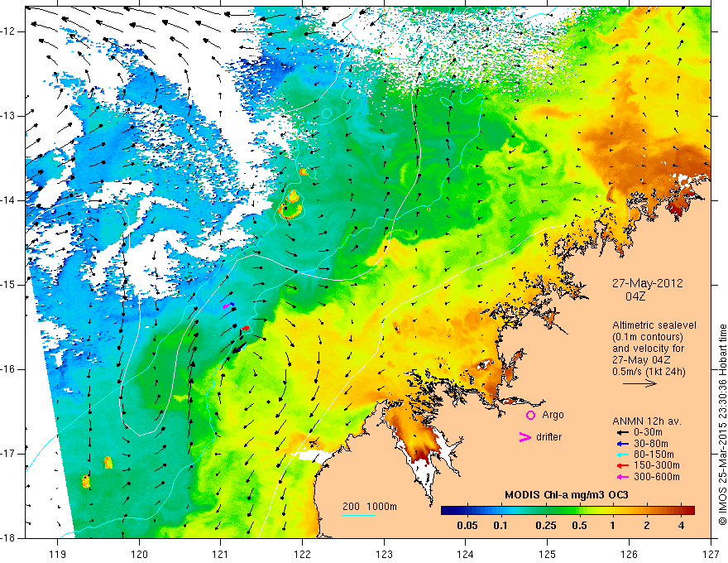Click the 'Altimetric sealevel' caption text
728x563 pixels.
[x=654, y=325]
